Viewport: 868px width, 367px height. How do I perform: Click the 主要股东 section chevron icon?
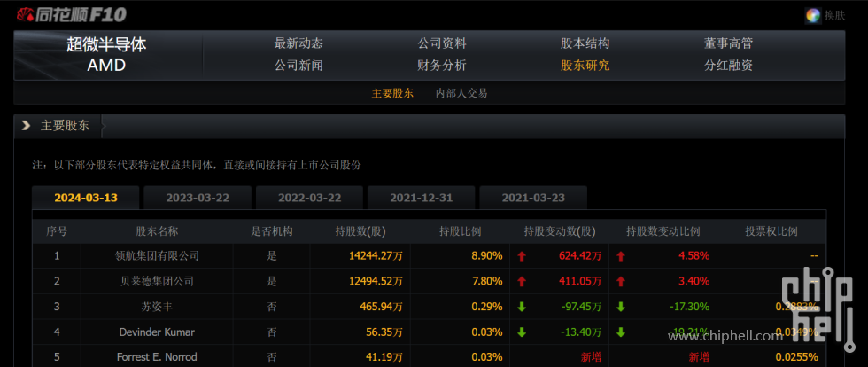click(x=26, y=126)
